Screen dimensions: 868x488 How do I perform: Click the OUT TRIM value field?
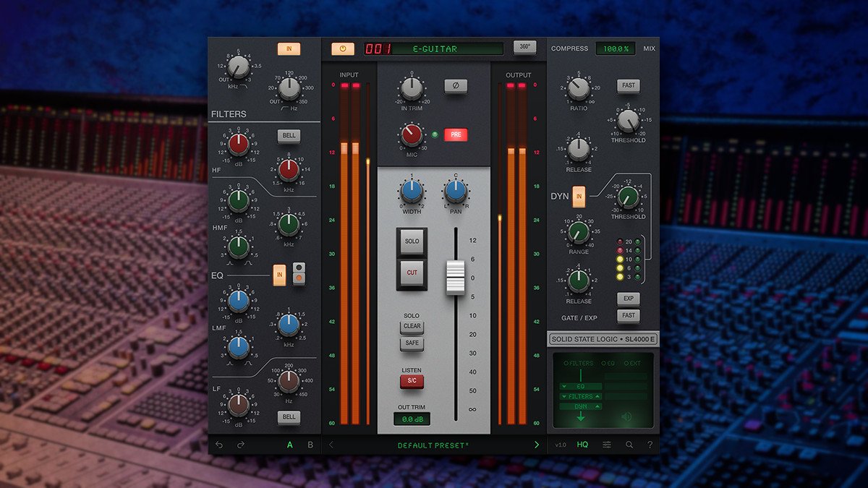point(412,419)
